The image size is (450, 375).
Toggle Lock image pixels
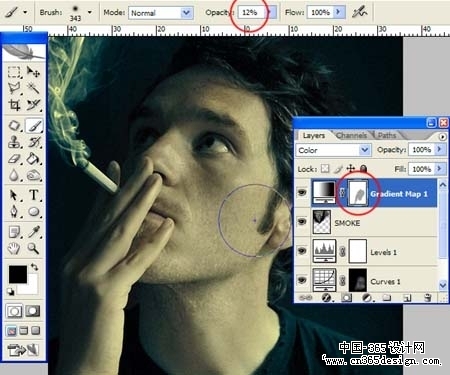coord(338,169)
